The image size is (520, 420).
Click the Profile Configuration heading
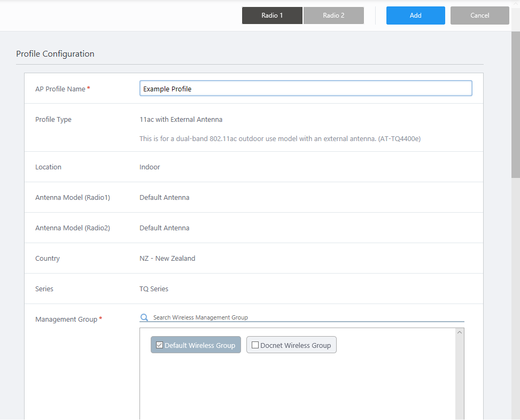coord(55,54)
